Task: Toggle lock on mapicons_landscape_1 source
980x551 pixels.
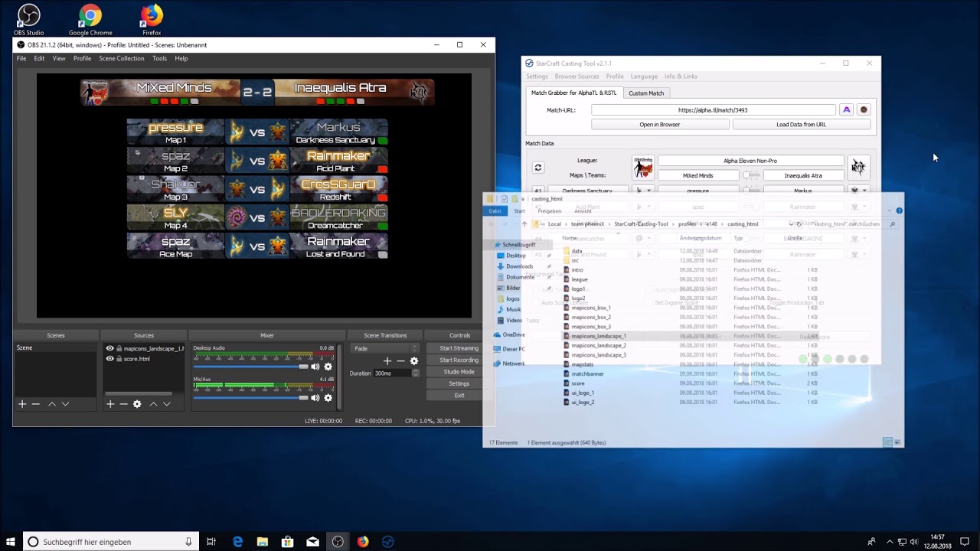Action: (119, 349)
